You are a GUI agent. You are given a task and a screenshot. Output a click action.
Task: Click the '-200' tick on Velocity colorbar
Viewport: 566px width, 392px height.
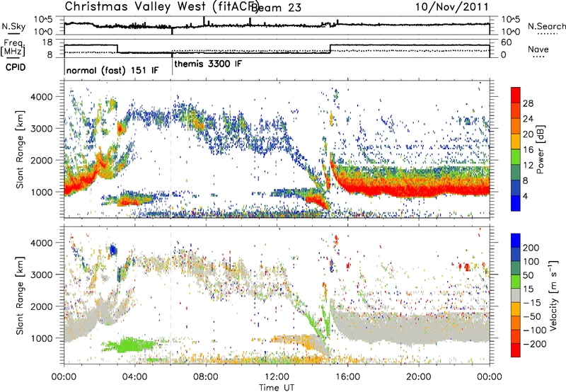click(534, 344)
